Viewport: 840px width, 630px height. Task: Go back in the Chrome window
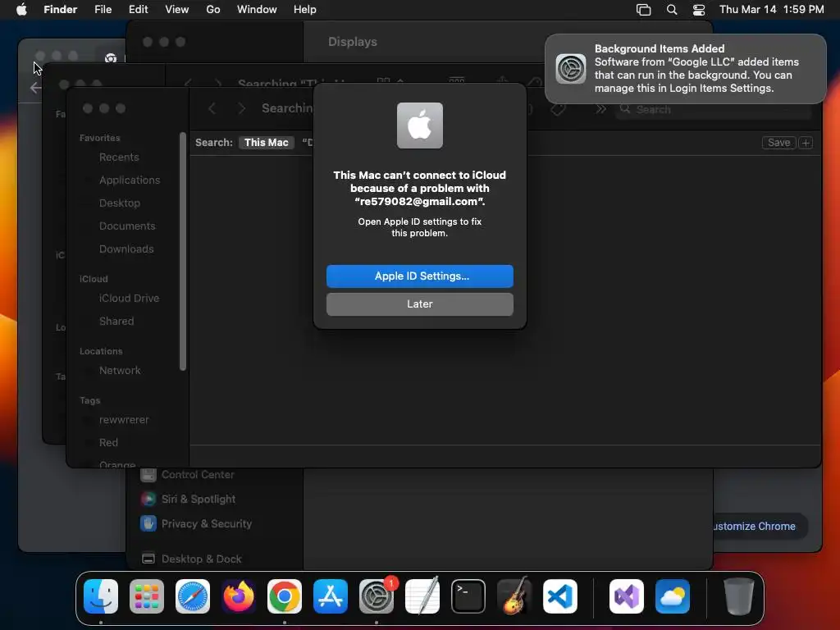[35, 88]
